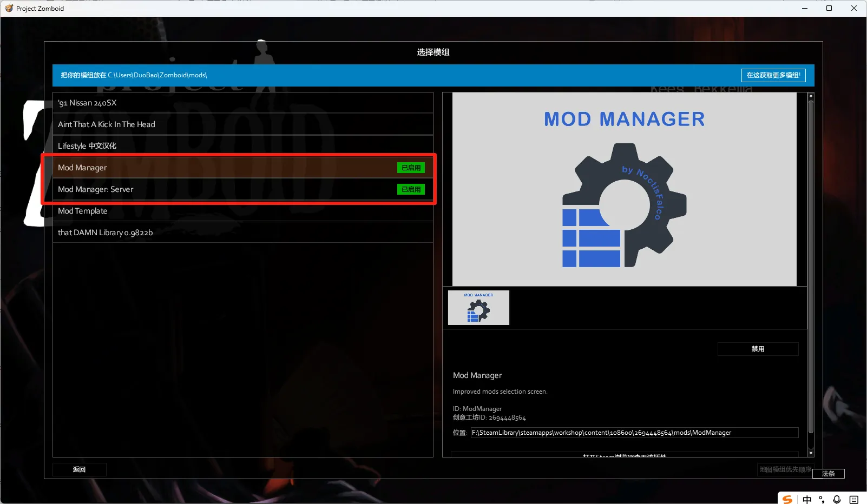This screenshot has width=867, height=504.
Task: Select the Mod Template row
Action: (x=243, y=211)
